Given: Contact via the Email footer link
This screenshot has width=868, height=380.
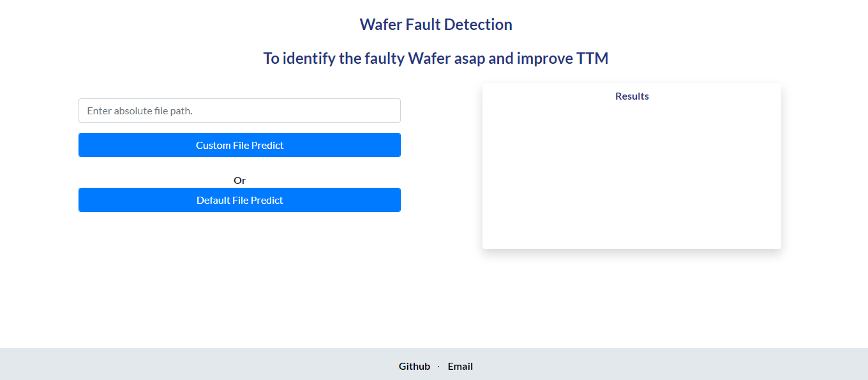Looking at the screenshot, I should coord(460,366).
